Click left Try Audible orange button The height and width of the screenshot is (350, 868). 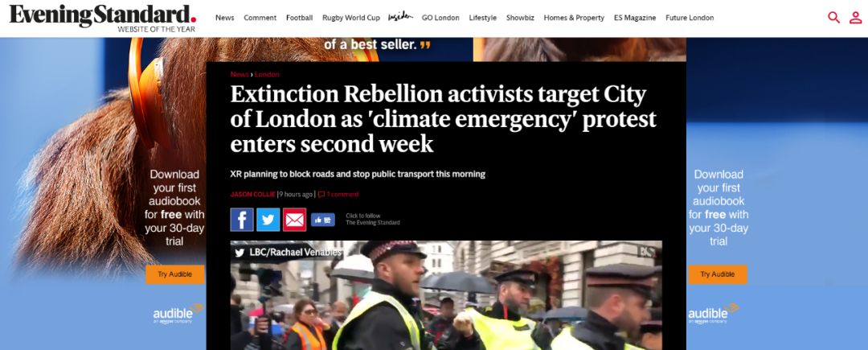click(x=175, y=274)
